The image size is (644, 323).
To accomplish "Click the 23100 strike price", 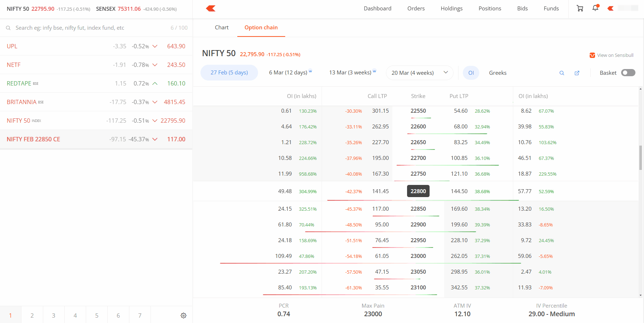I will pos(418,288).
